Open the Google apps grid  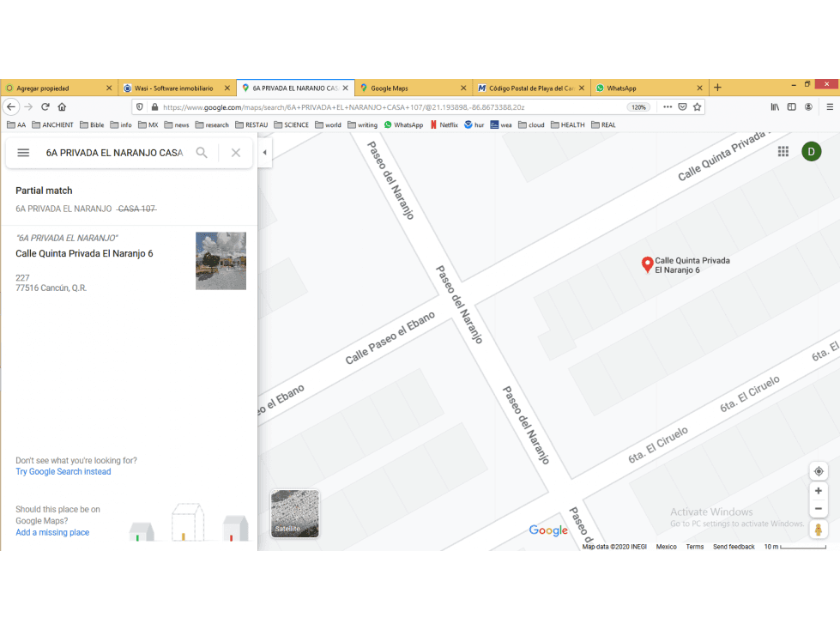783,152
